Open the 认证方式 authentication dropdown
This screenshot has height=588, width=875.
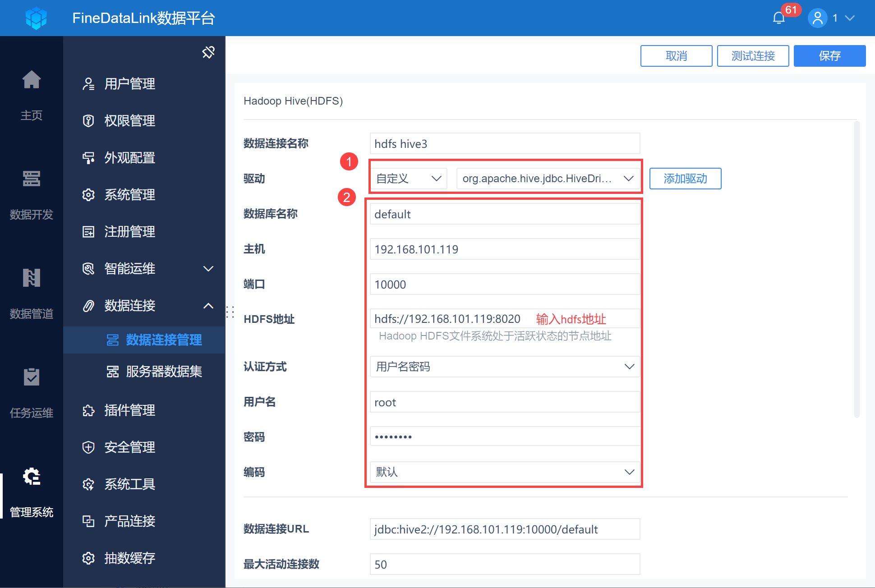[504, 367]
